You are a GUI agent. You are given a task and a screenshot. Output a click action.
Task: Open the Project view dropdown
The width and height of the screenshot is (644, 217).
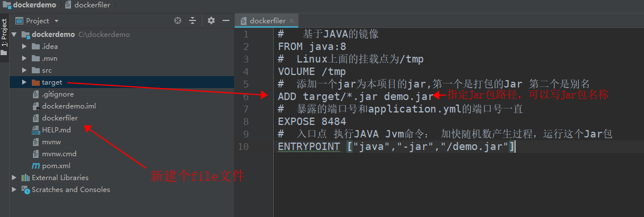tap(56, 20)
